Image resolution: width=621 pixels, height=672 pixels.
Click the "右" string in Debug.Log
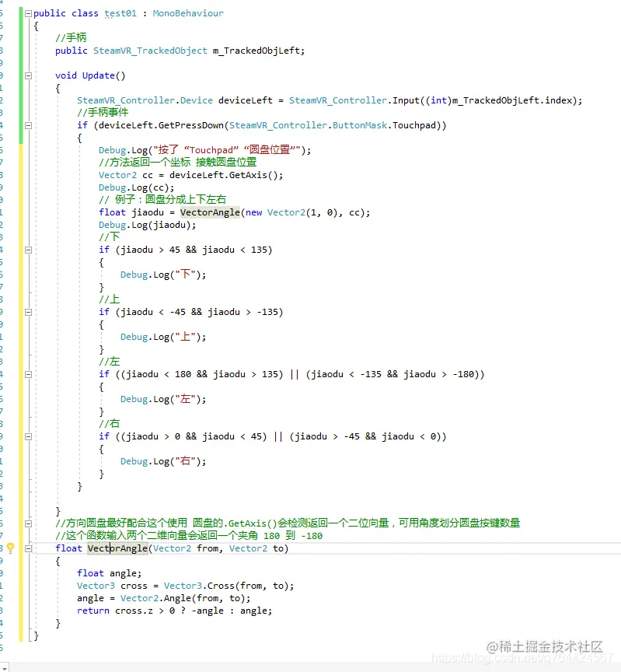[186, 461]
